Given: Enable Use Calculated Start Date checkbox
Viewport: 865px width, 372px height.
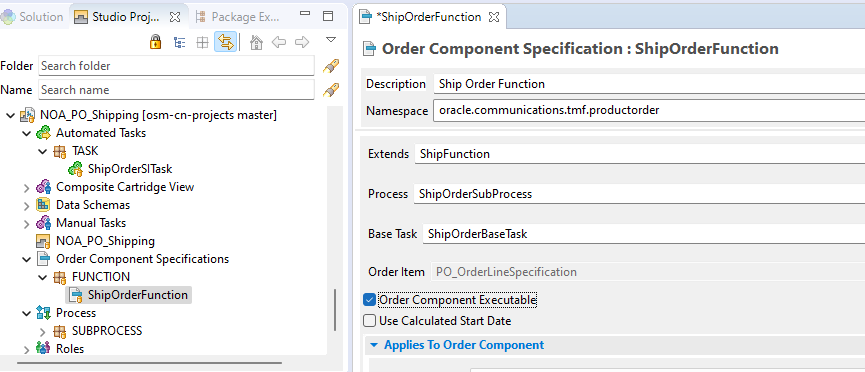Looking at the screenshot, I should pos(369,321).
